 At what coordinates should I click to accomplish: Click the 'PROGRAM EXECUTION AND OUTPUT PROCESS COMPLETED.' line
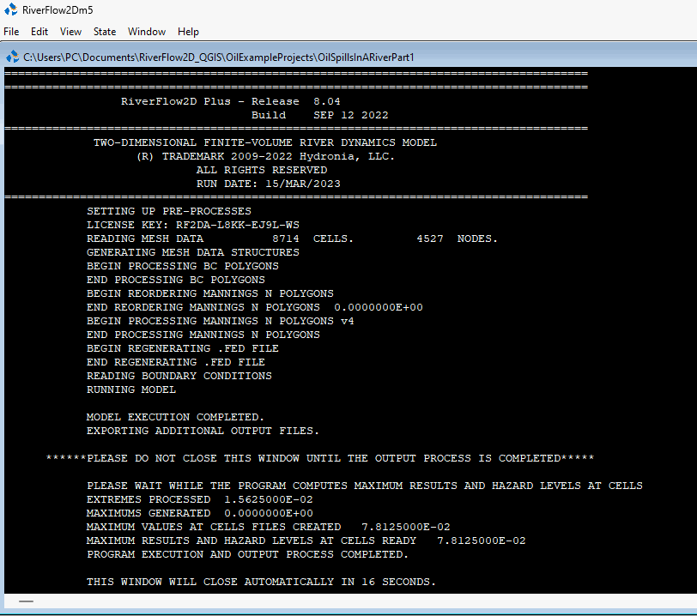click(247, 555)
